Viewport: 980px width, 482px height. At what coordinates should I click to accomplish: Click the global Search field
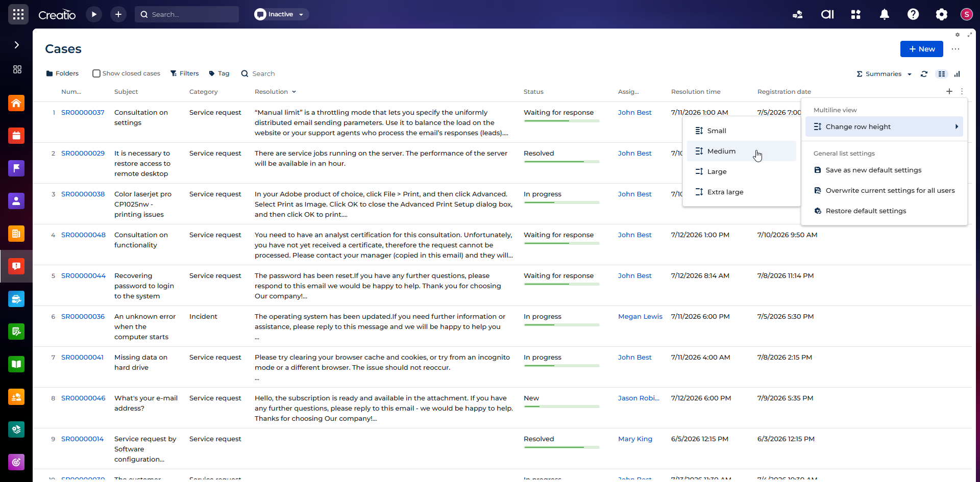(187, 14)
